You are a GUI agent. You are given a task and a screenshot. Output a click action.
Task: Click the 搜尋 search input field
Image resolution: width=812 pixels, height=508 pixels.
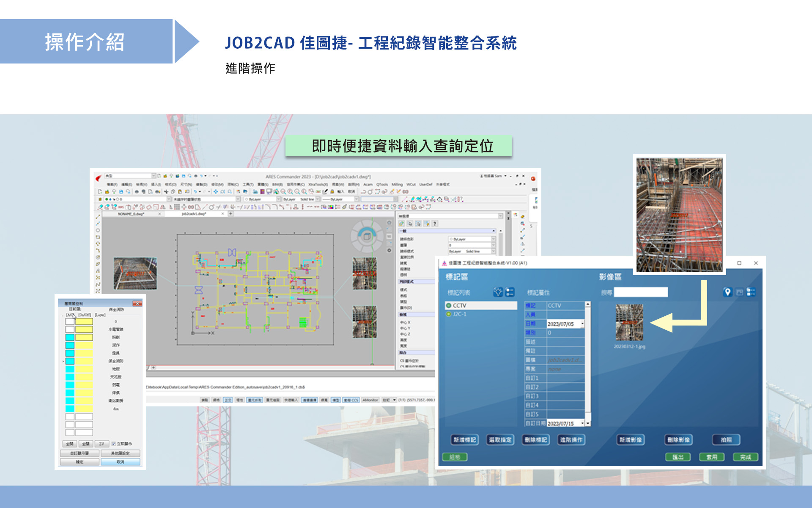(641, 292)
